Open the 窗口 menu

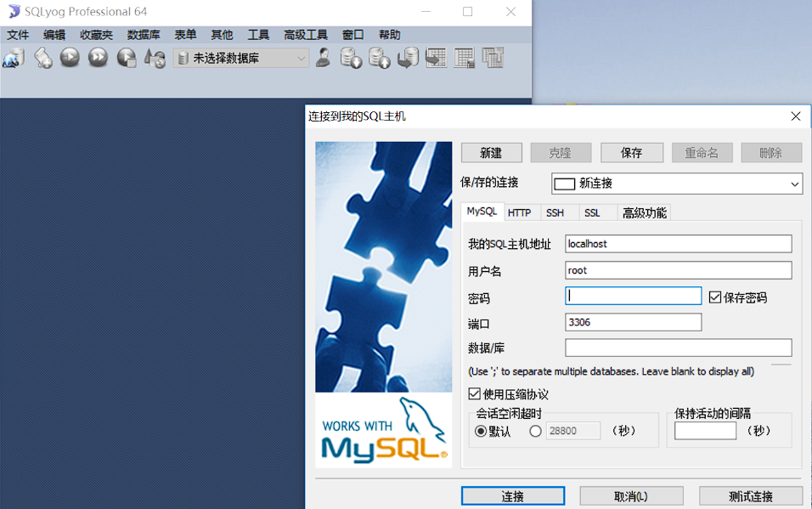(352, 35)
